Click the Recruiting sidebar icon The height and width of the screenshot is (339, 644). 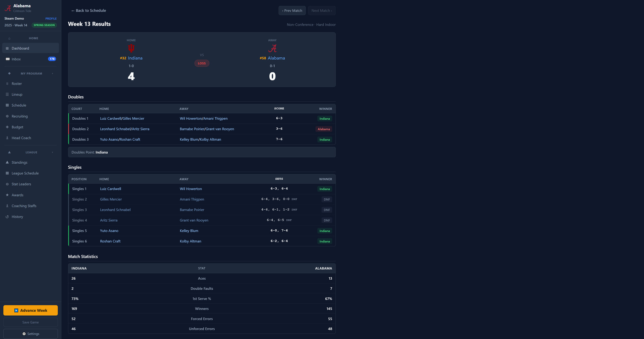7,116
